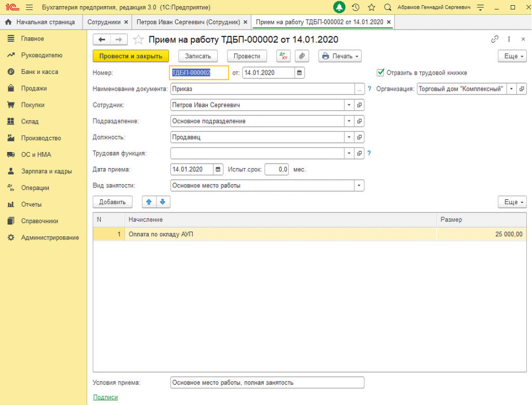Click the Добавить button

[112, 202]
